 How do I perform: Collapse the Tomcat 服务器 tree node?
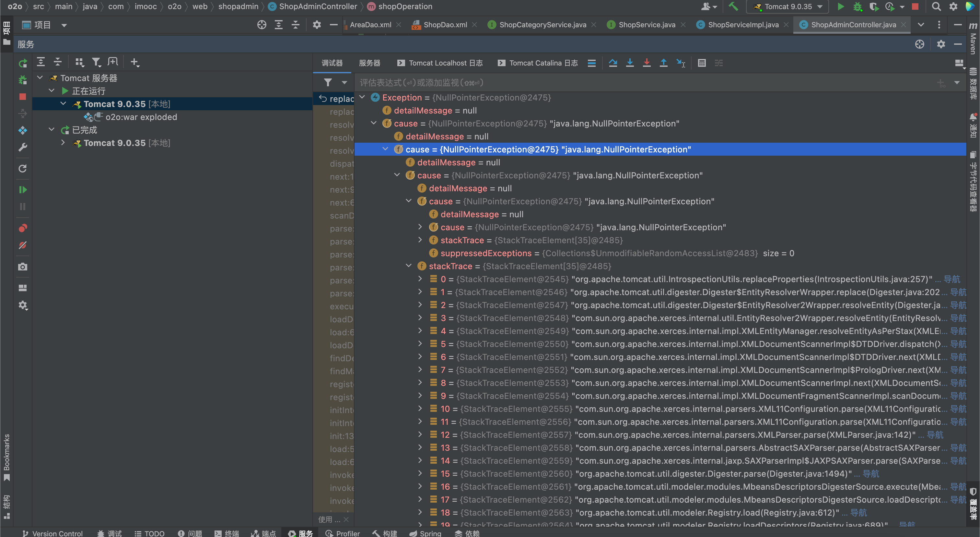pyautogui.click(x=40, y=78)
